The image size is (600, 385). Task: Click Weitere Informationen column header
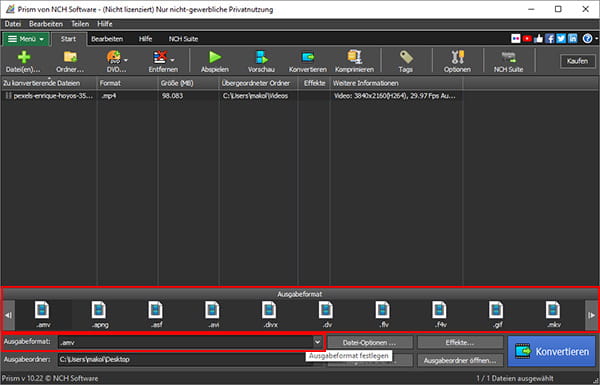396,83
